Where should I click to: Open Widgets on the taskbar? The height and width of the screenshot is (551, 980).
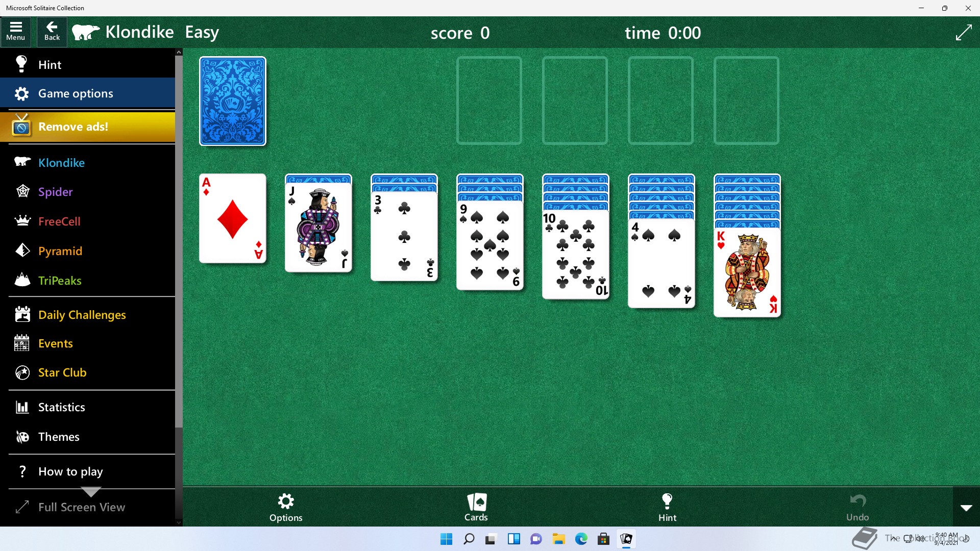513,539
